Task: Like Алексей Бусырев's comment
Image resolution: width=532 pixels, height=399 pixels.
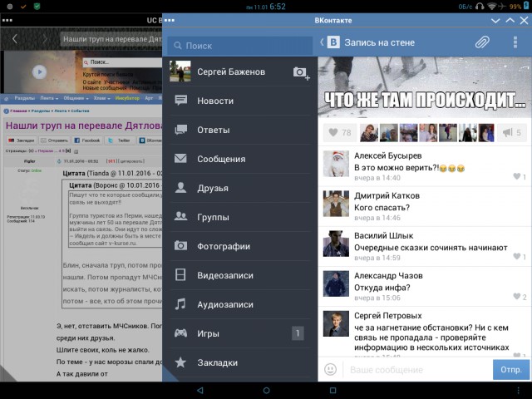Action: coord(520,176)
